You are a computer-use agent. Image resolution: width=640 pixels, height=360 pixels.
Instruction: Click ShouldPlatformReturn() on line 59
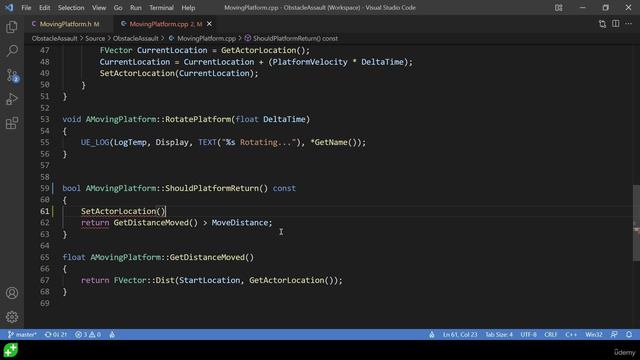(x=216, y=188)
